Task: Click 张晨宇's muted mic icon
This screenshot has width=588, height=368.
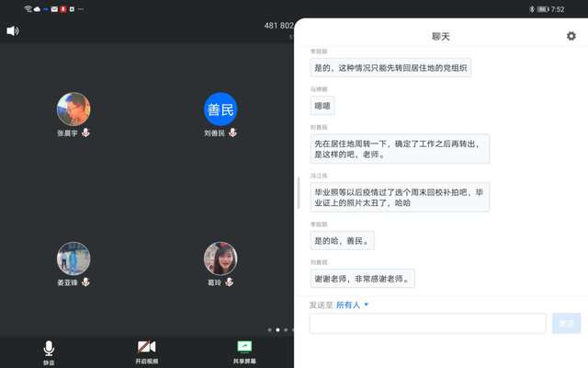Action: pos(86,133)
